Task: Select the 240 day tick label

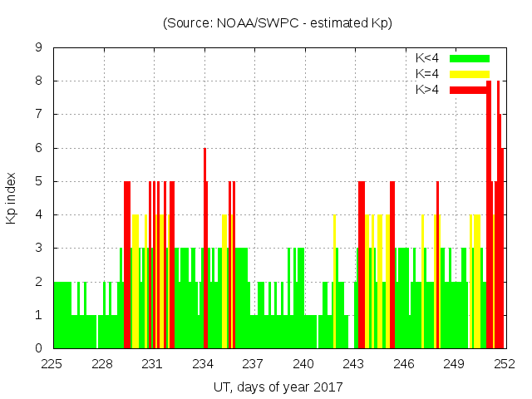Action: pos(303,363)
